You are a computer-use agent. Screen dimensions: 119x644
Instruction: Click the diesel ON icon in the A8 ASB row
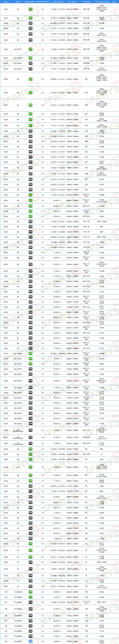click(x=30, y=486)
